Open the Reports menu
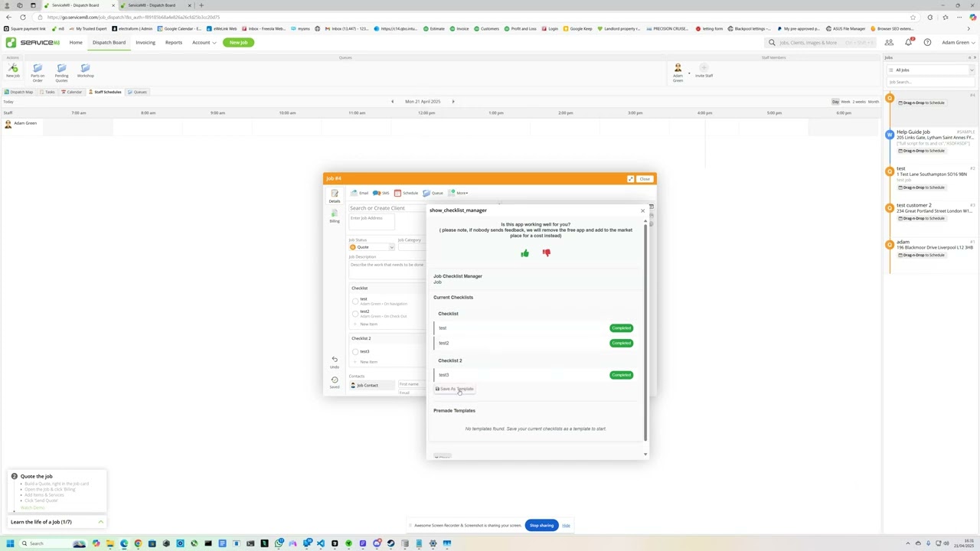 coord(174,43)
